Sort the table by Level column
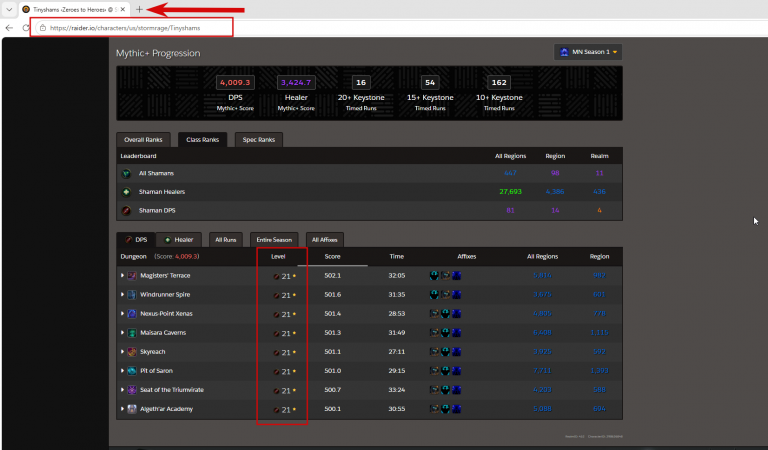 tap(278, 257)
